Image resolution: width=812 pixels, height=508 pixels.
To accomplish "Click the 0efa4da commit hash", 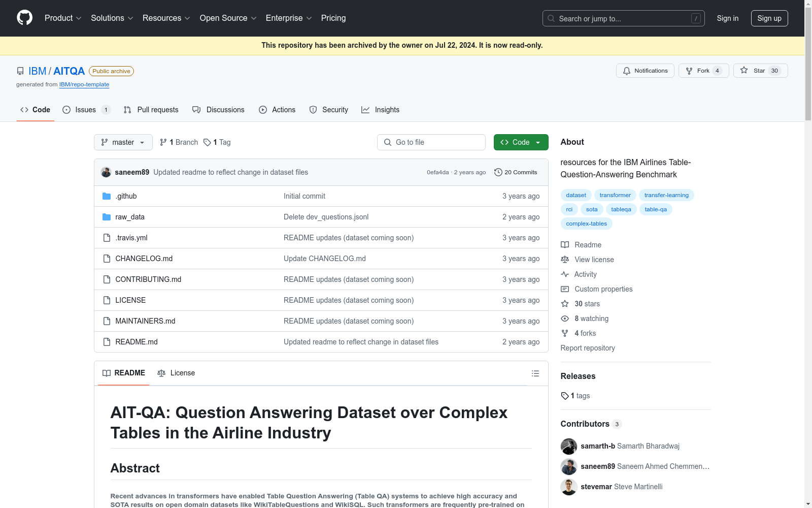I will coord(438,172).
